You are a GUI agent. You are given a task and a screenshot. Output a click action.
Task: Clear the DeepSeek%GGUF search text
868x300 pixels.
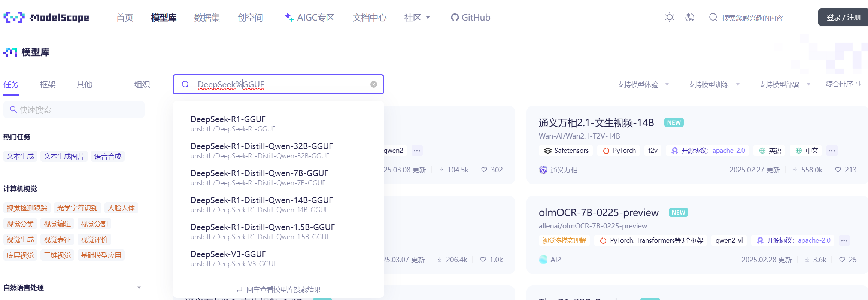(374, 84)
